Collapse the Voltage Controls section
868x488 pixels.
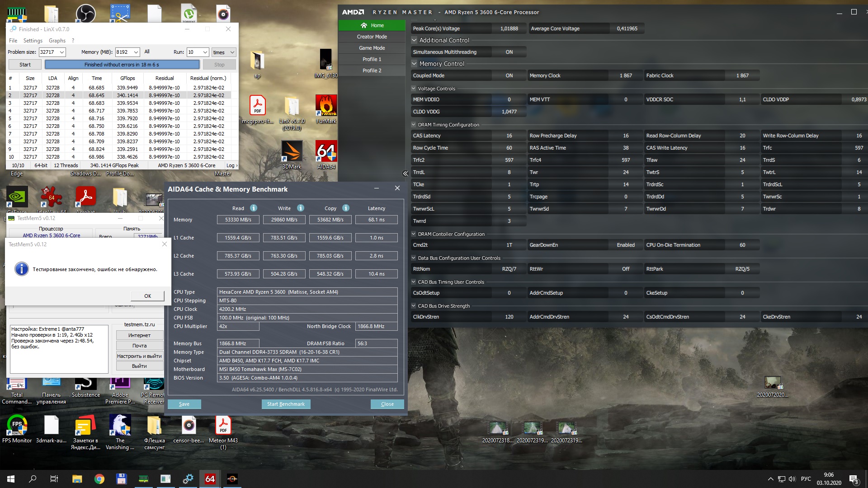point(414,89)
